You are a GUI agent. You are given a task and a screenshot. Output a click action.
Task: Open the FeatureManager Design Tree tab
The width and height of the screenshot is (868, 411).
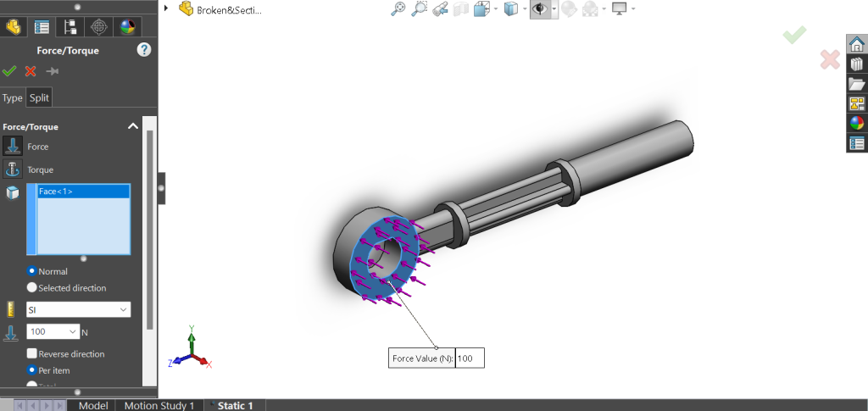pyautogui.click(x=13, y=26)
